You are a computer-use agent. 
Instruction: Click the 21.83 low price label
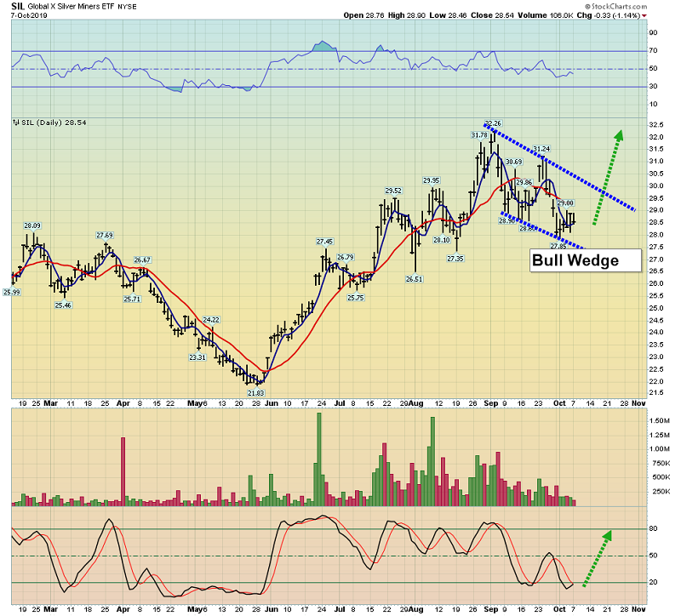[256, 392]
